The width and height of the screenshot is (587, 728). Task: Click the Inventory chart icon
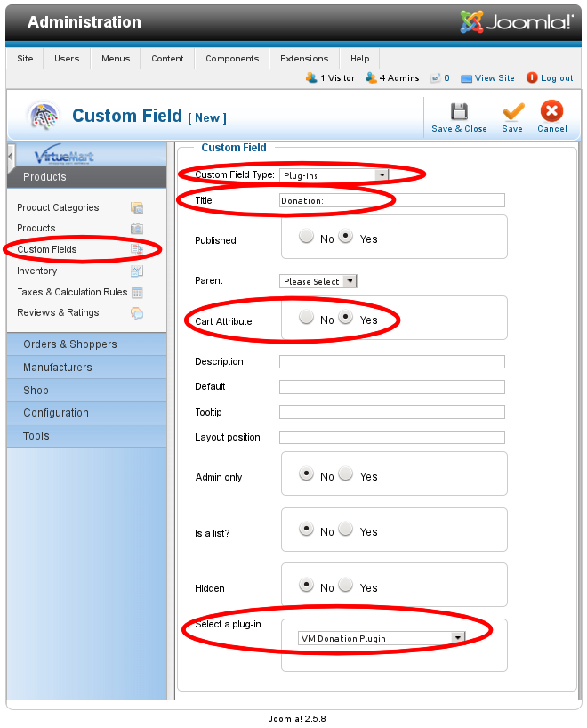click(x=137, y=271)
